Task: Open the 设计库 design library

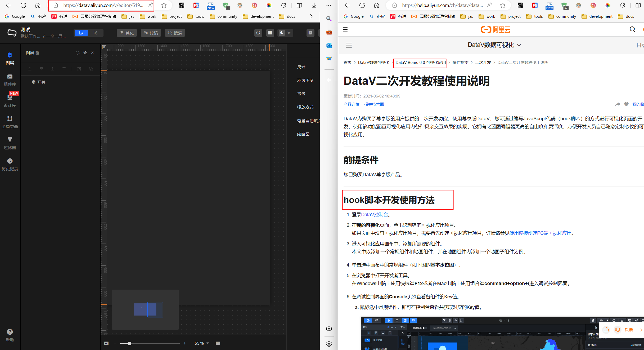Action: [10, 101]
